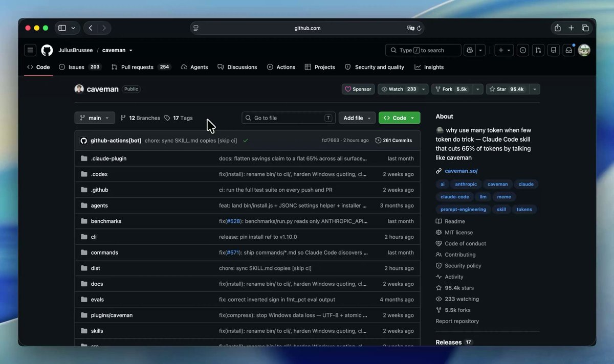614x364 pixels.
Task: Switch to the Issues tab
Action: (x=80, y=67)
